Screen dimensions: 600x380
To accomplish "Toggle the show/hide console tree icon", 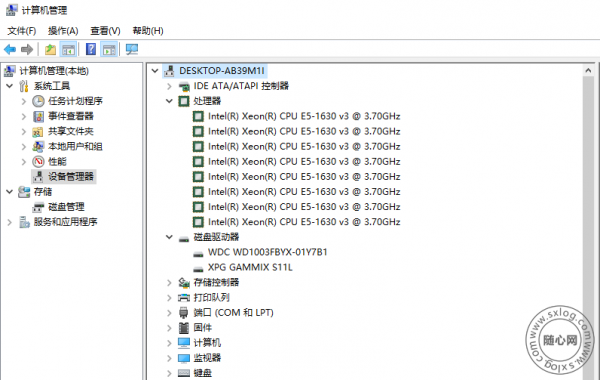I will tap(68, 49).
